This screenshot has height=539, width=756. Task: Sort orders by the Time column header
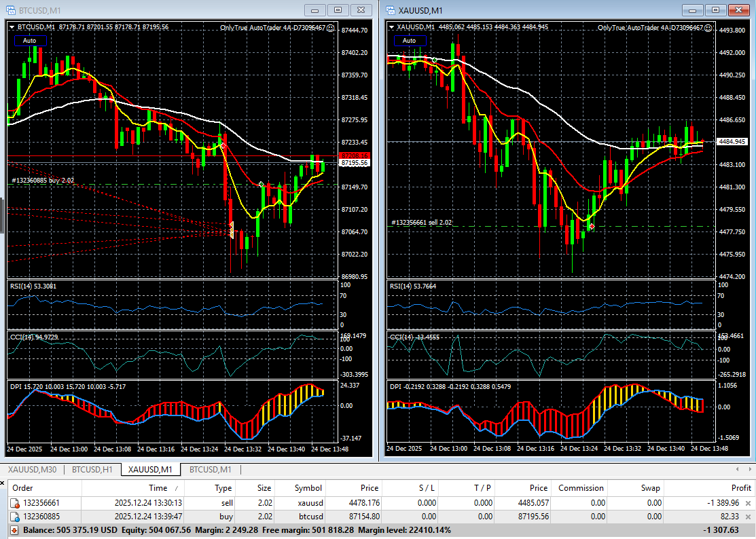pos(158,487)
